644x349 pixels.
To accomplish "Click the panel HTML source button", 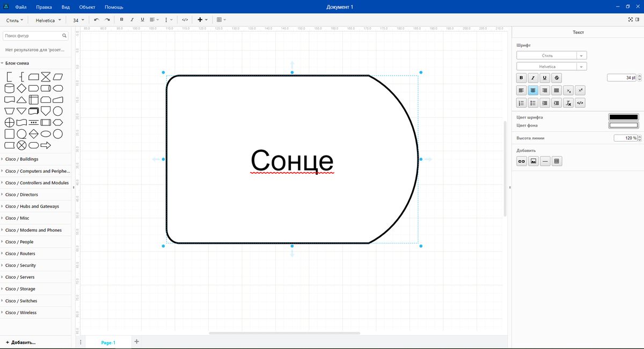I will point(580,103).
